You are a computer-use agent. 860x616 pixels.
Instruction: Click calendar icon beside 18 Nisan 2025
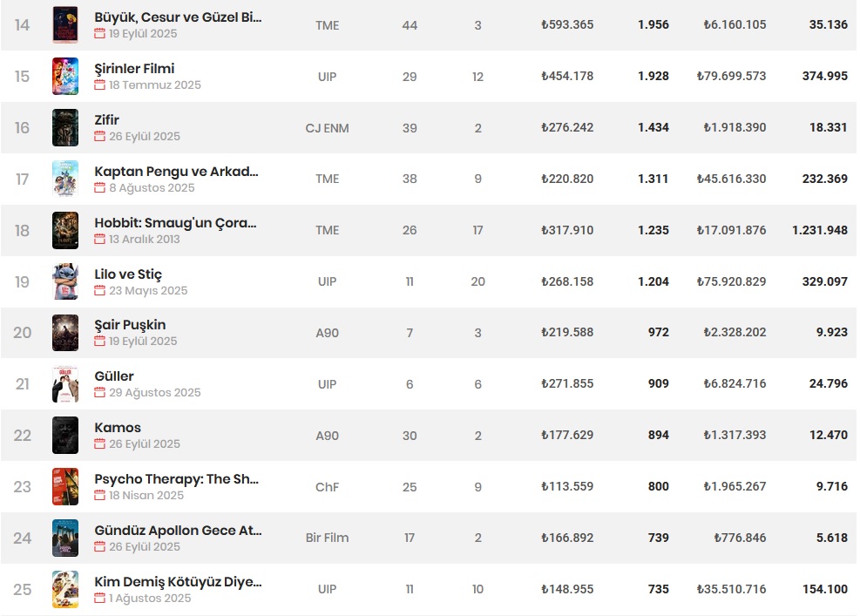[100, 496]
